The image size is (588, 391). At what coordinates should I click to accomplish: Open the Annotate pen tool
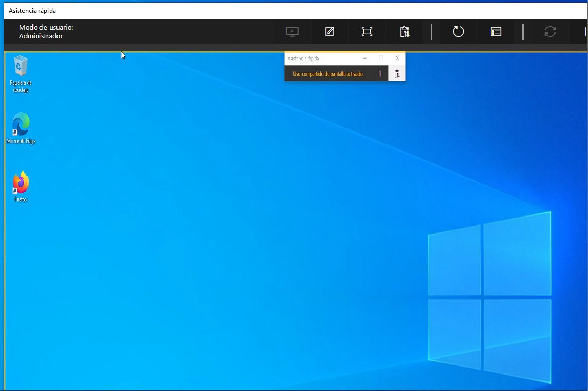(330, 31)
